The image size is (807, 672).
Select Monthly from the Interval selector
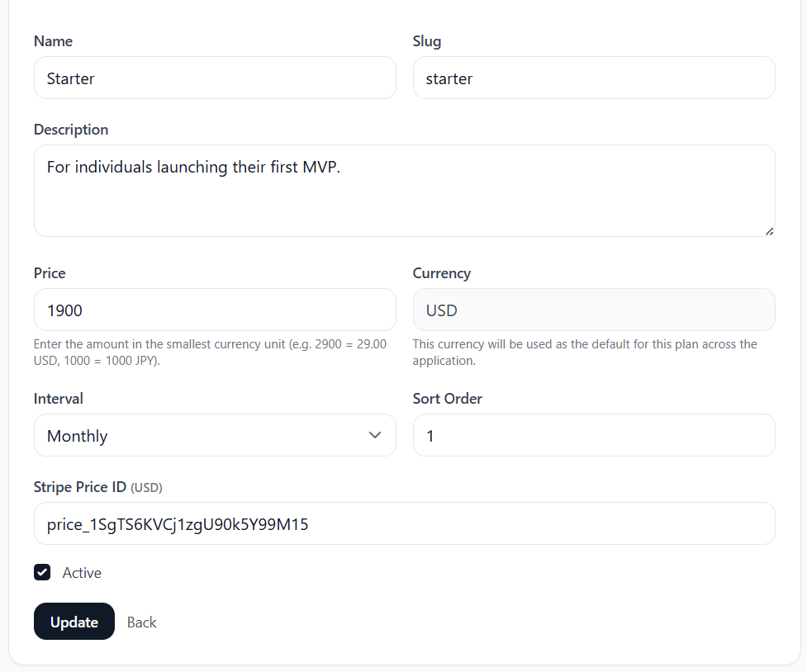[215, 435]
